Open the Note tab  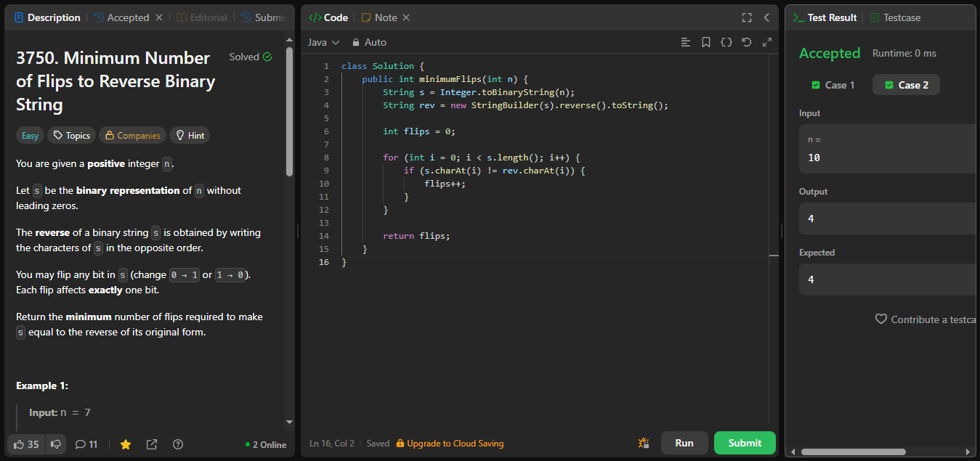point(379,17)
